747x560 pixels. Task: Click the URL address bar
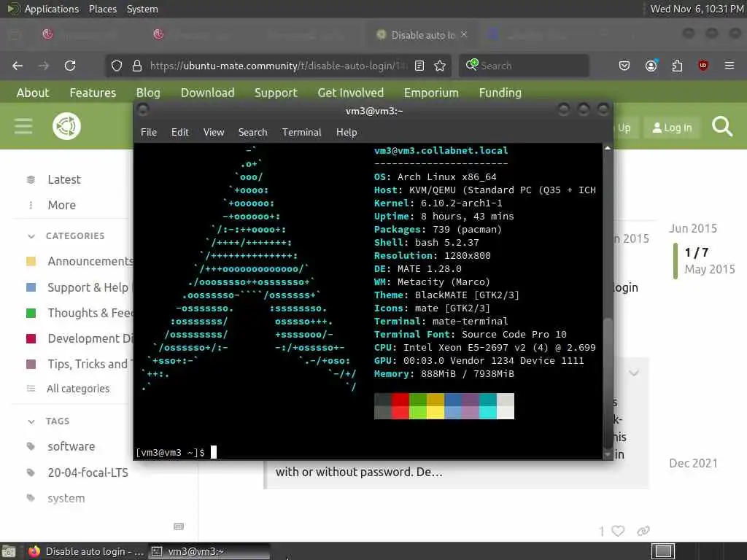pyautogui.click(x=276, y=66)
